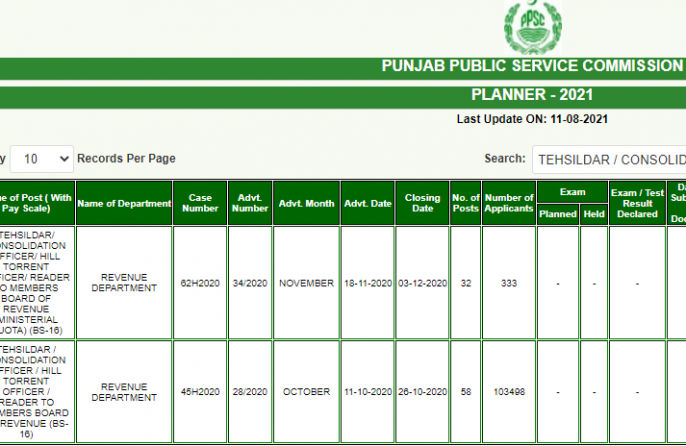The image size is (686, 446).
Task: Sort by Advt. Number column header
Action: 250,204
